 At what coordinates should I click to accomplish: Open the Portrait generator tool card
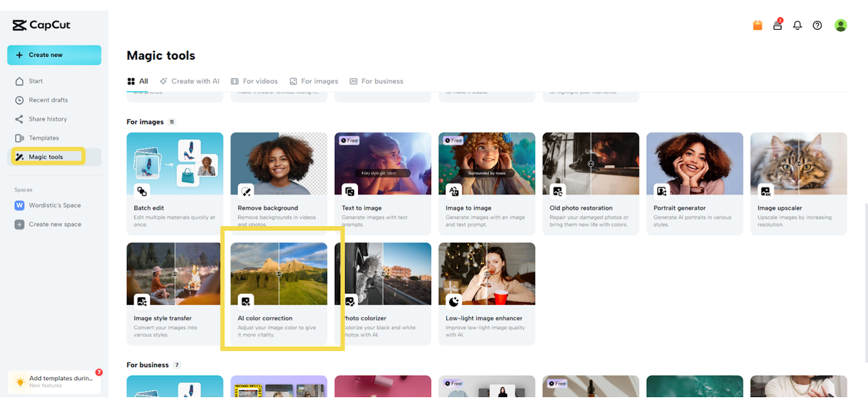(x=694, y=183)
